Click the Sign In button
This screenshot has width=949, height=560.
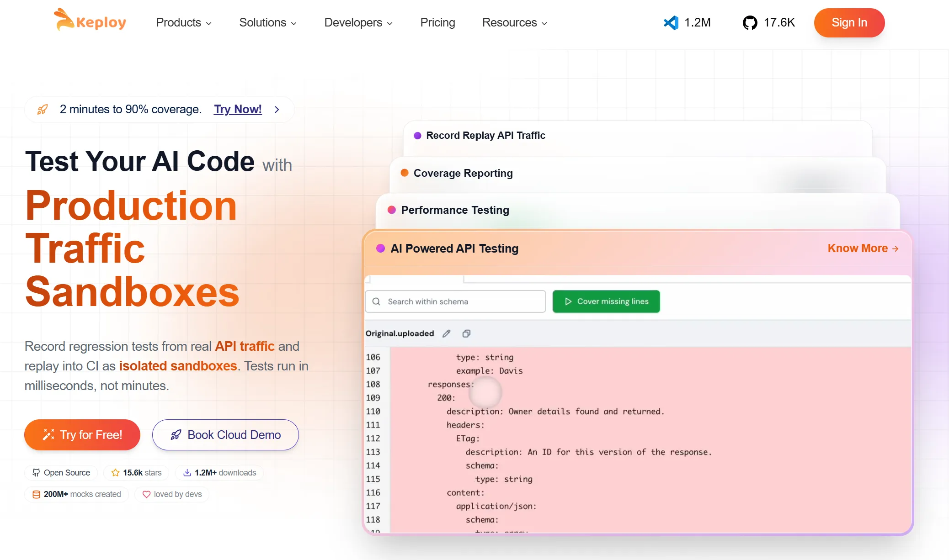(849, 22)
